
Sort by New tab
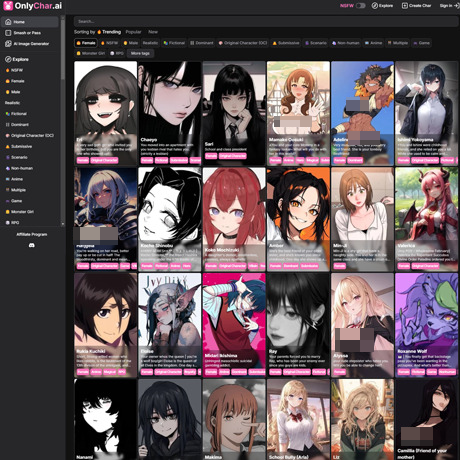pyautogui.click(x=153, y=32)
